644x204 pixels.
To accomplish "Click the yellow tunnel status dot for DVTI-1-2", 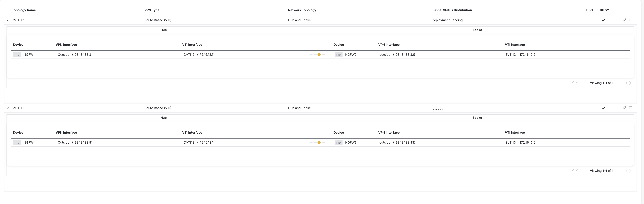I will (319, 55).
